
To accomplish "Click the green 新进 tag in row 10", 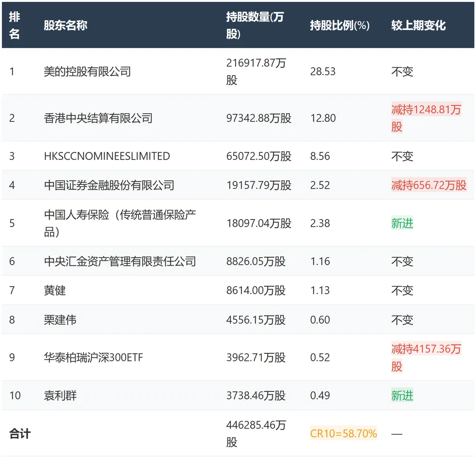I will (x=402, y=396).
